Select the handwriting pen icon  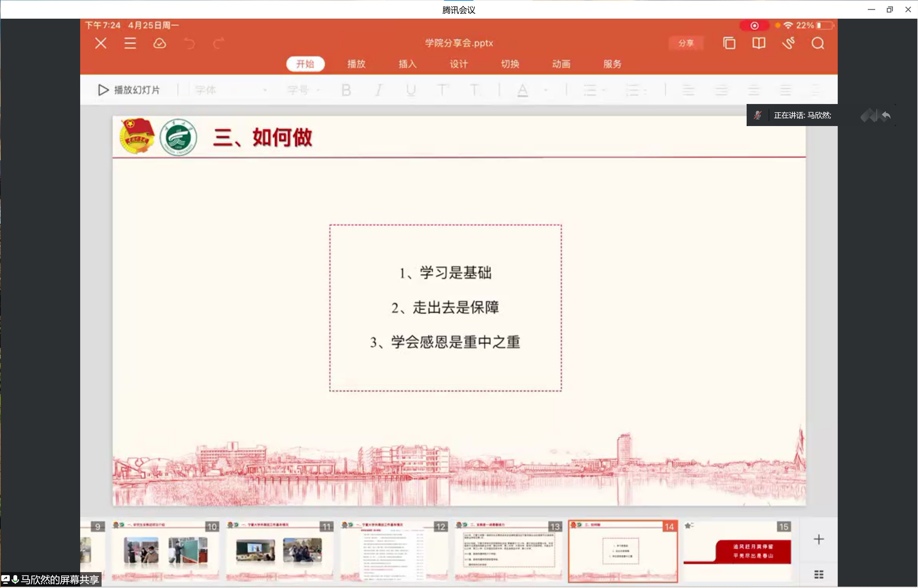pos(788,43)
